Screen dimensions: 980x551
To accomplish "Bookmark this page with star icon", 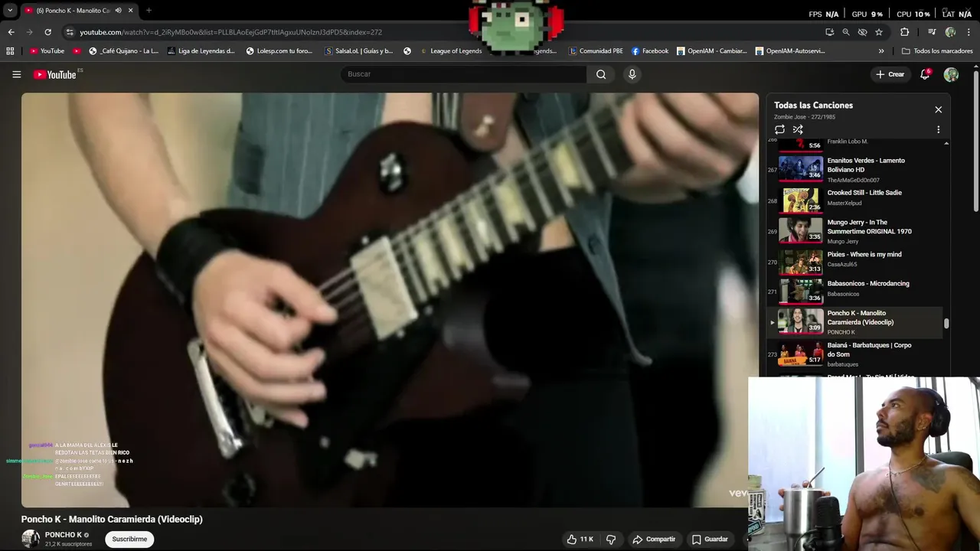I will (x=879, y=32).
